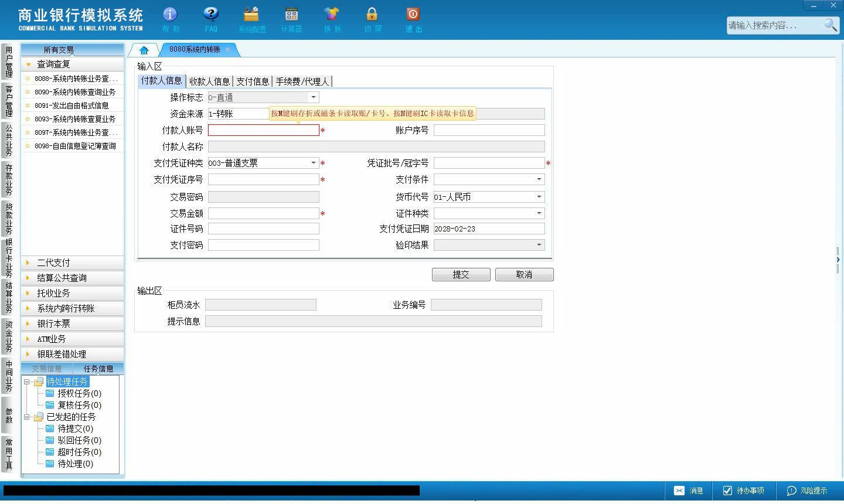The width and height of the screenshot is (844, 504).
Task: Expand the 系统内跨行转账 section
Action: pyautogui.click(x=73, y=308)
